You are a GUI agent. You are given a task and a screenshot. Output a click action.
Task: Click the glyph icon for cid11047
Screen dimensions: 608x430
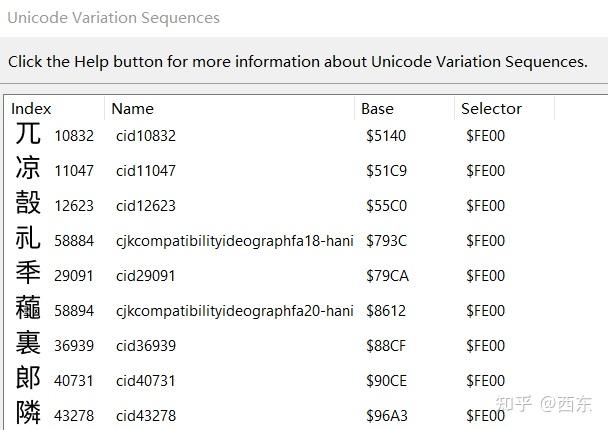point(28,169)
